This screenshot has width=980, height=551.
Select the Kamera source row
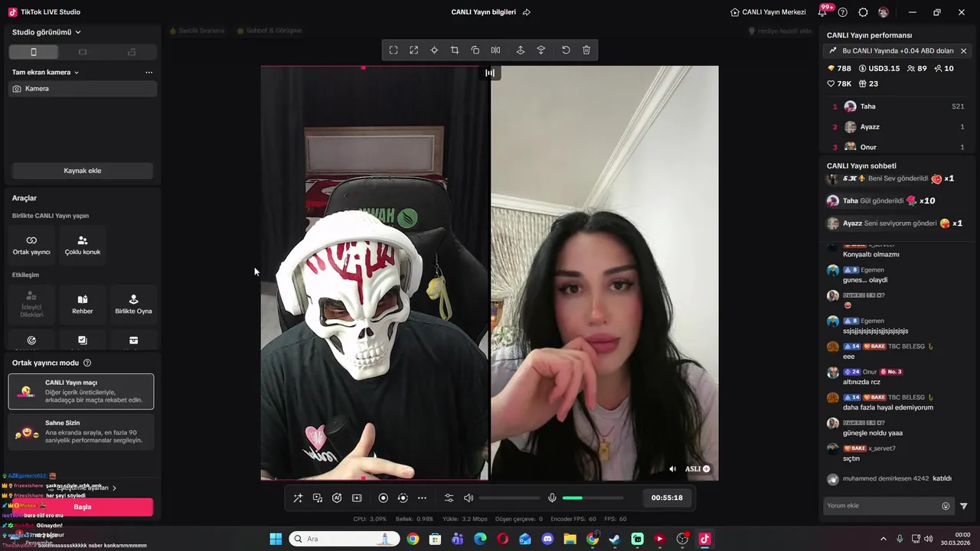83,89
